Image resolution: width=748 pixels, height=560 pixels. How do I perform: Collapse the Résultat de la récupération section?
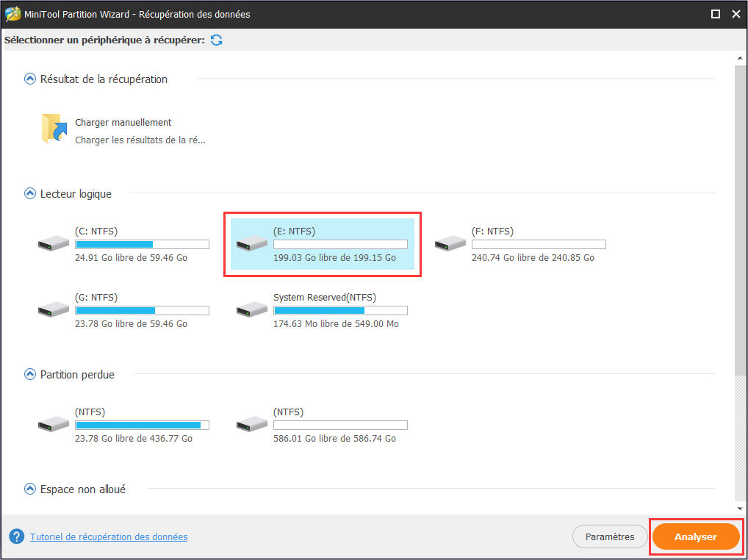coord(30,79)
